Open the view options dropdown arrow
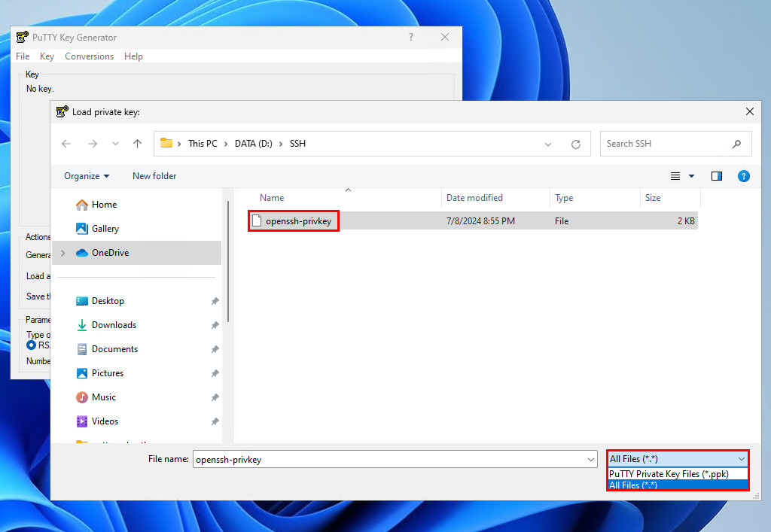 click(x=691, y=176)
